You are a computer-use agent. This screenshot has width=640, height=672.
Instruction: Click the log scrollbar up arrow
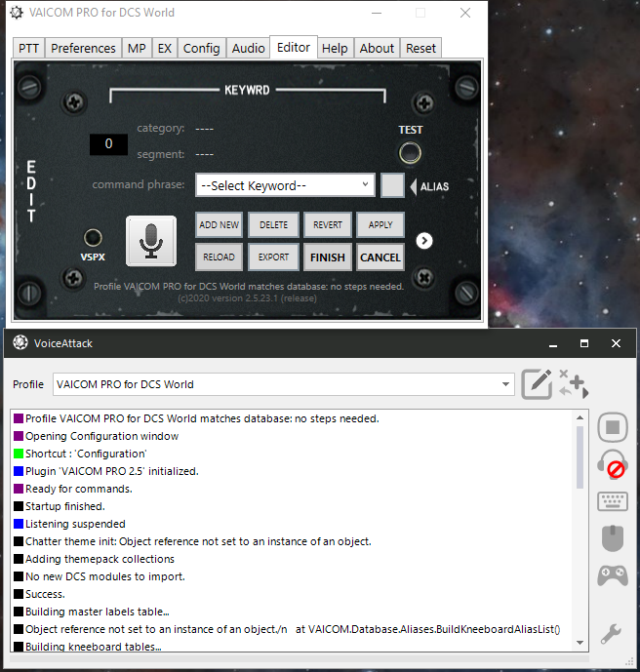[x=580, y=417]
